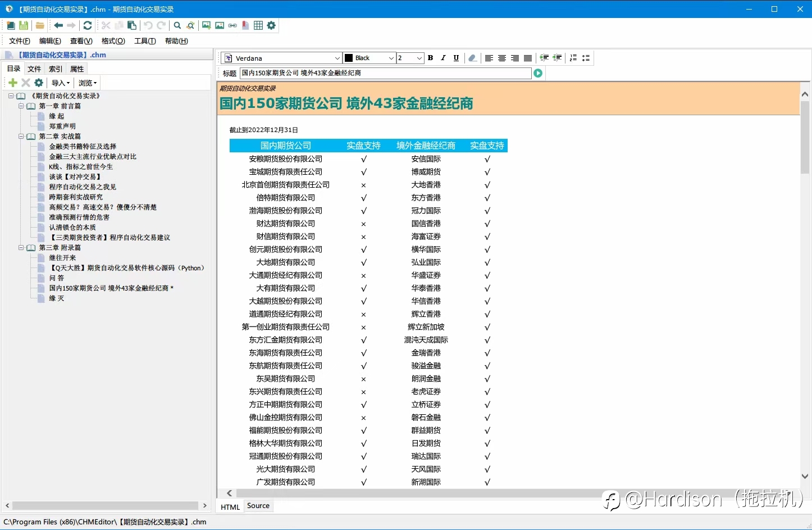Open the 浏览 dropdown menu
The width and height of the screenshot is (812, 530).
tap(88, 83)
